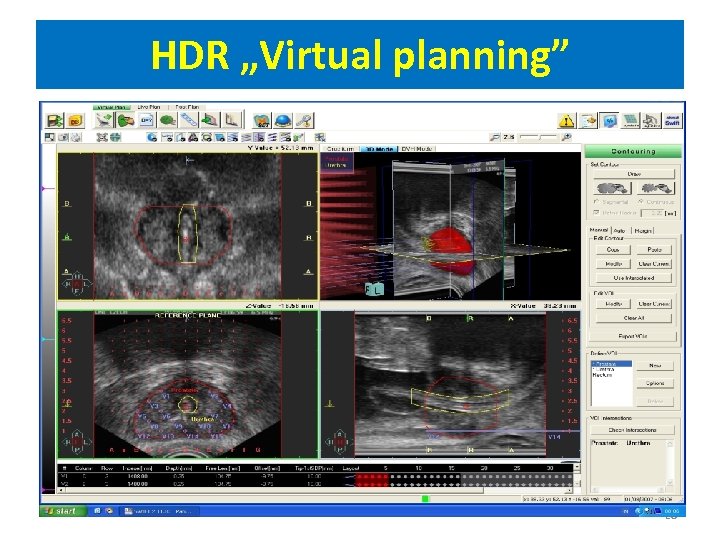Click the DPY document toolbar icon
Screen dimensions: 720x540
[146, 120]
